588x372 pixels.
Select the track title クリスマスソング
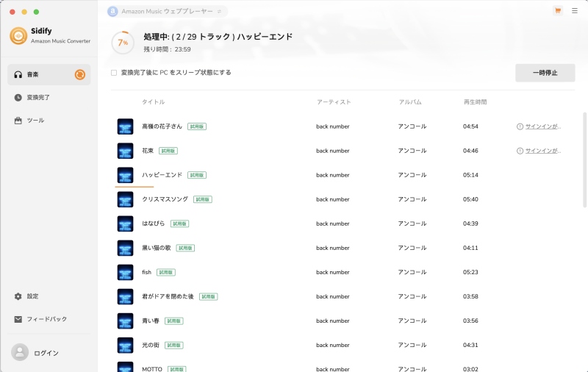pyautogui.click(x=165, y=199)
